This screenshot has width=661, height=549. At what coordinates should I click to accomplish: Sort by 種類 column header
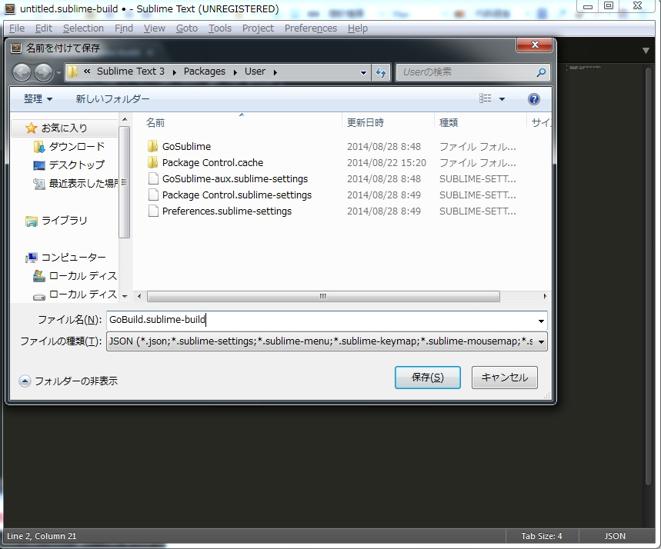pos(449,123)
